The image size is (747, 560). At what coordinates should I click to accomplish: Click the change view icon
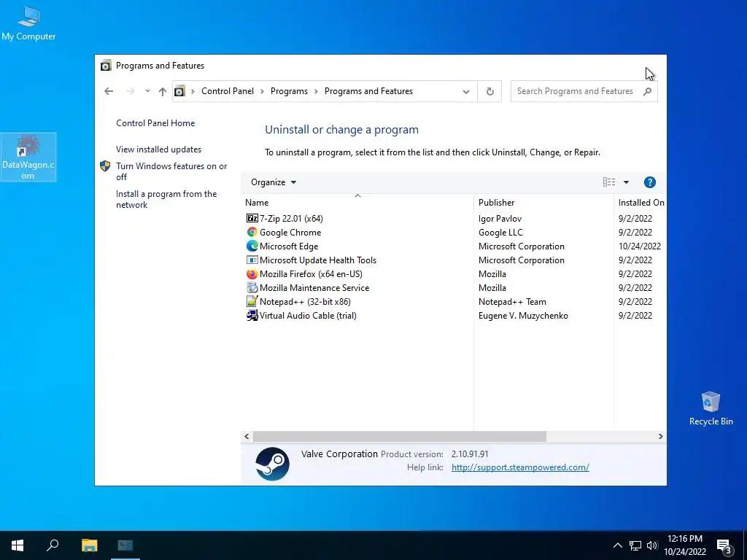point(609,182)
